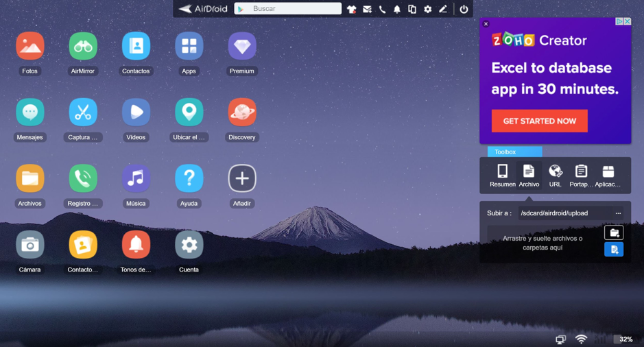
Task: Open the Apps grid icon
Action: pyautogui.click(x=189, y=46)
